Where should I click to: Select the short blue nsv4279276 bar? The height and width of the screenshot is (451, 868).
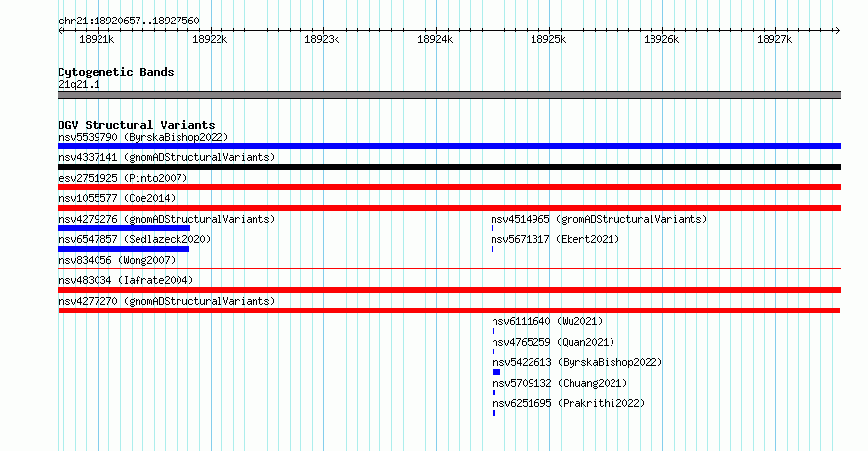[x=124, y=228]
